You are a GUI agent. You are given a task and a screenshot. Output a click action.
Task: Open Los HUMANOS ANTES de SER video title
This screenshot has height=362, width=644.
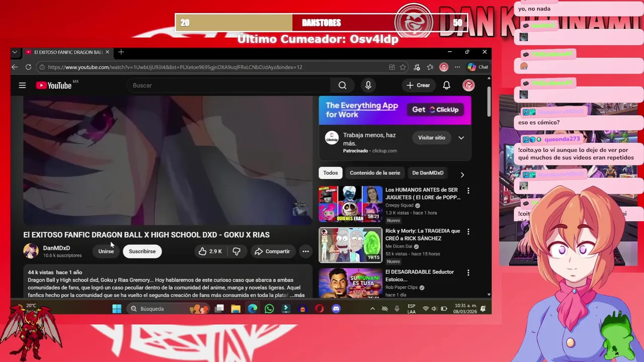point(423,194)
